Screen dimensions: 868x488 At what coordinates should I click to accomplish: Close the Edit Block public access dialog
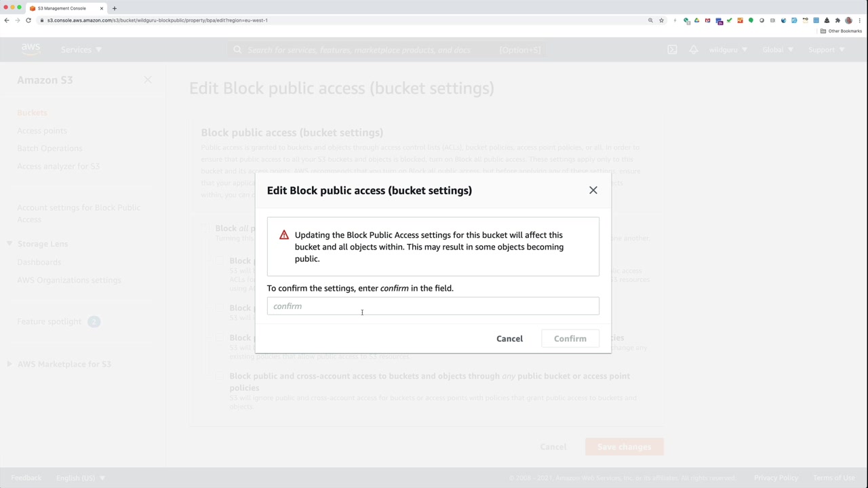593,190
